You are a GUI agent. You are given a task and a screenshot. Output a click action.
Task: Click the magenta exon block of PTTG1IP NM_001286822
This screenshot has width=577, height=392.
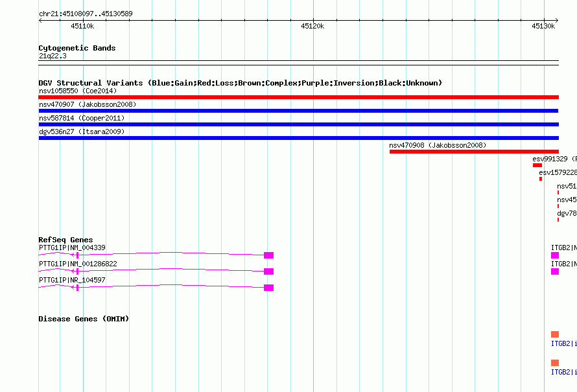point(268,271)
